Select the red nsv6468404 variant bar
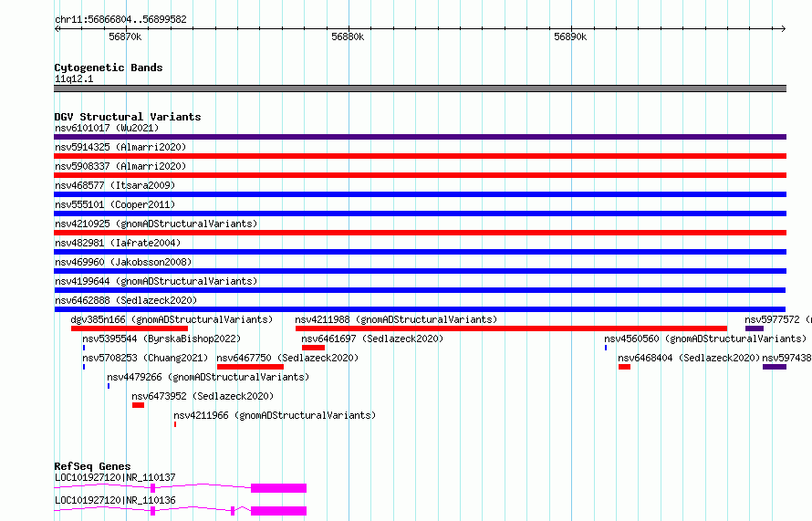The width and height of the screenshot is (812, 521). [x=624, y=367]
